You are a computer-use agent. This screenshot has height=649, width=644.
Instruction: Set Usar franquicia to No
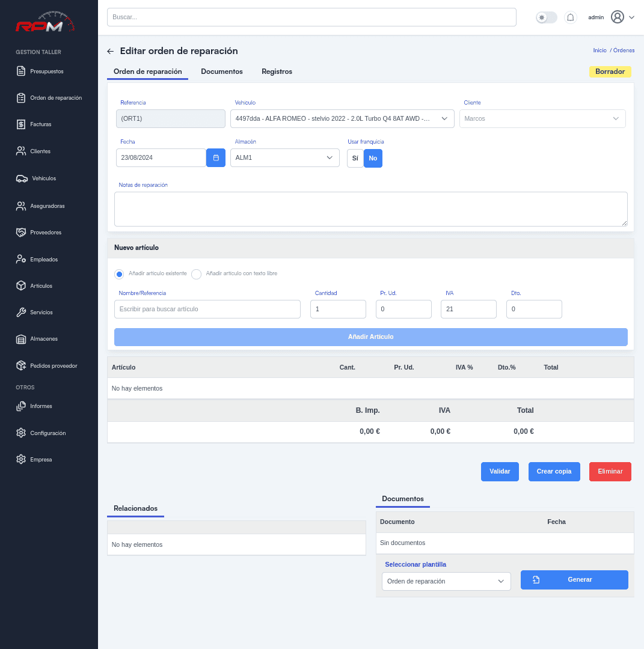tap(373, 158)
